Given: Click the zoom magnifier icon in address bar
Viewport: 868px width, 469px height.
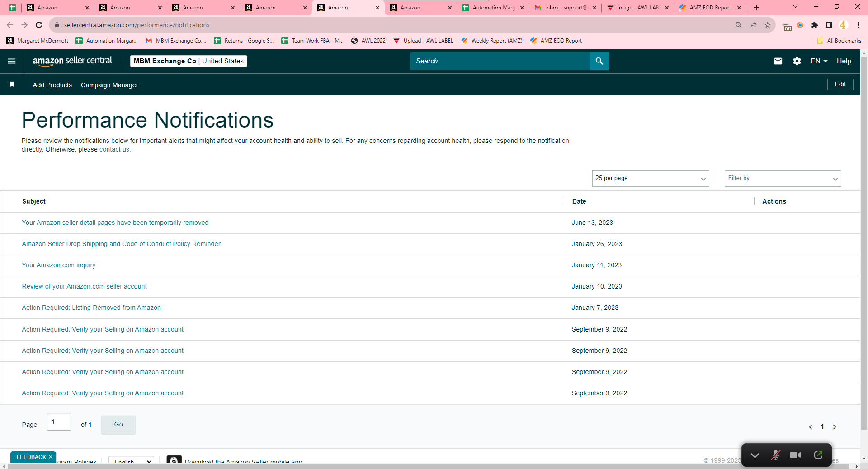Looking at the screenshot, I should pos(739,25).
